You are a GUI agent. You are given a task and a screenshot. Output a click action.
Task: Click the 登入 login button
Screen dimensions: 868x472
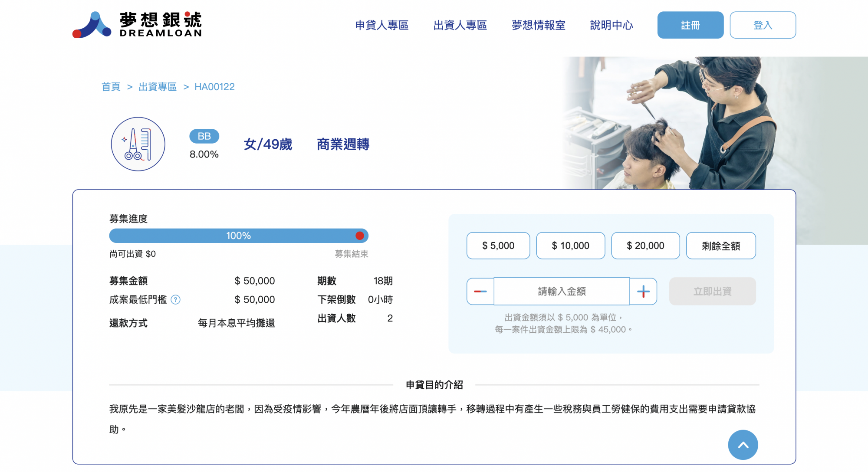[x=763, y=25]
